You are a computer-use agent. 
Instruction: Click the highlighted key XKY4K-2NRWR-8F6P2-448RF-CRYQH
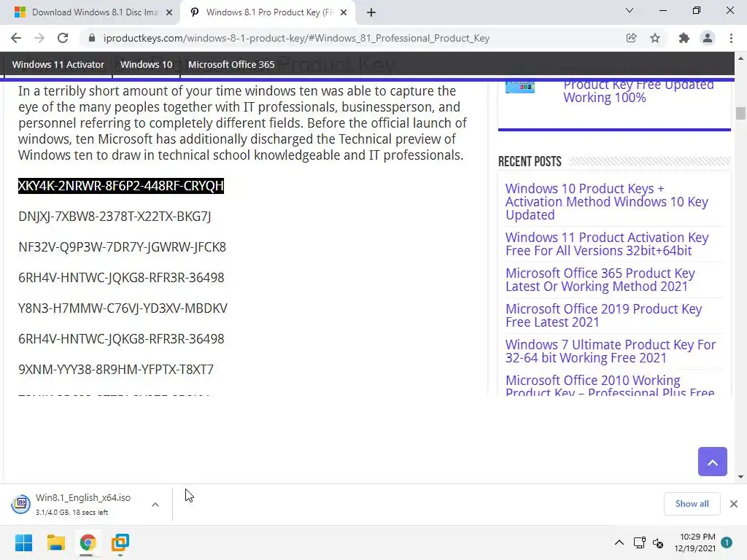[x=121, y=186]
